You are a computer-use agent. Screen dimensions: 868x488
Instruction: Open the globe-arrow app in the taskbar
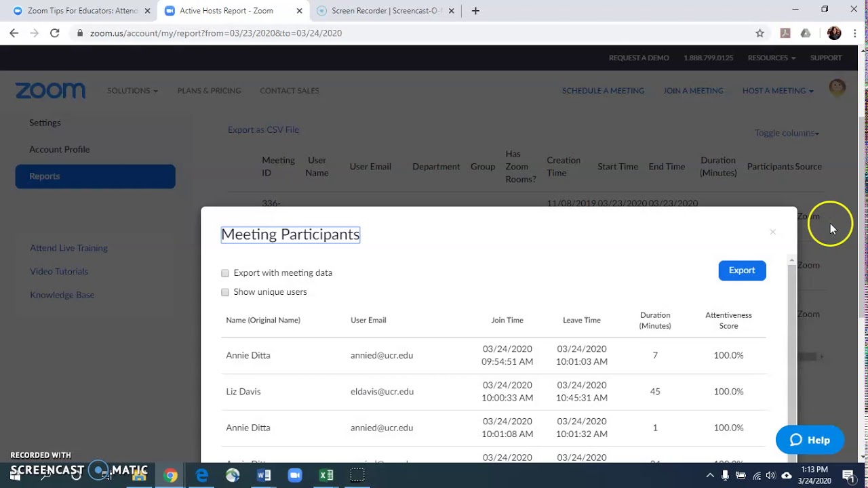[233, 475]
